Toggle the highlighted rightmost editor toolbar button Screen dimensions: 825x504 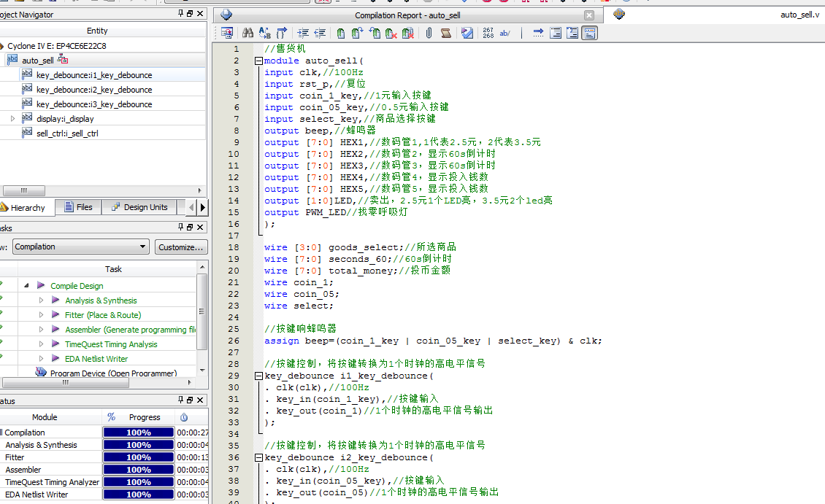point(589,33)
